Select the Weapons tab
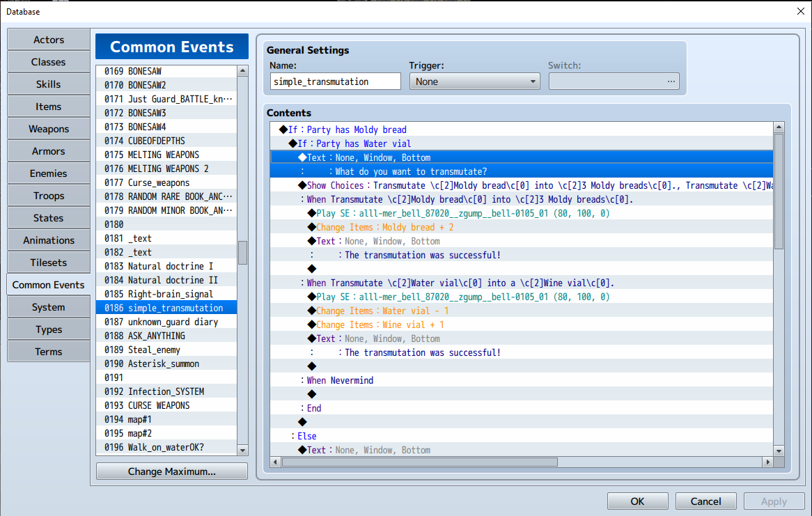This screenshot has height=516, width=812. [x=49, y=129]
